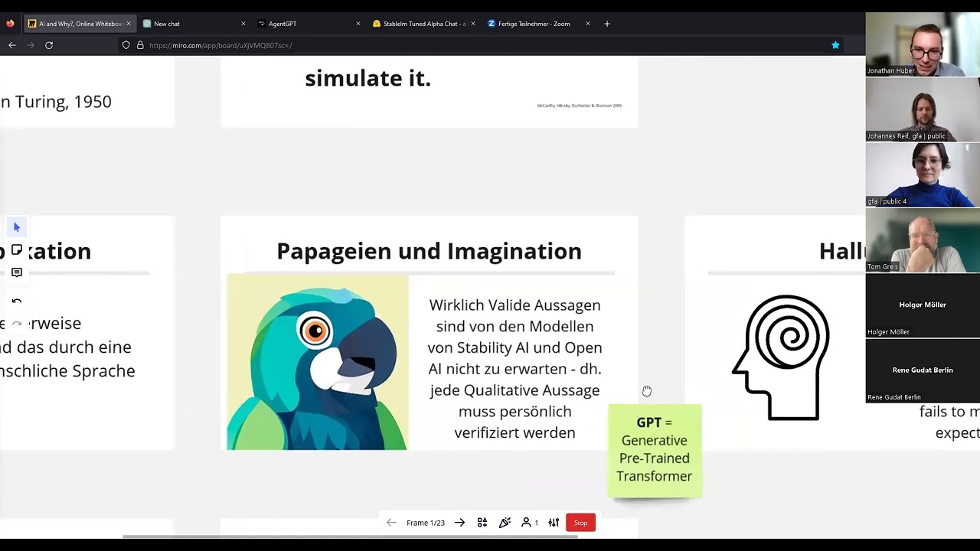Reload the Miro page
This screenshot has width=980, height=551.
[49, 45]
